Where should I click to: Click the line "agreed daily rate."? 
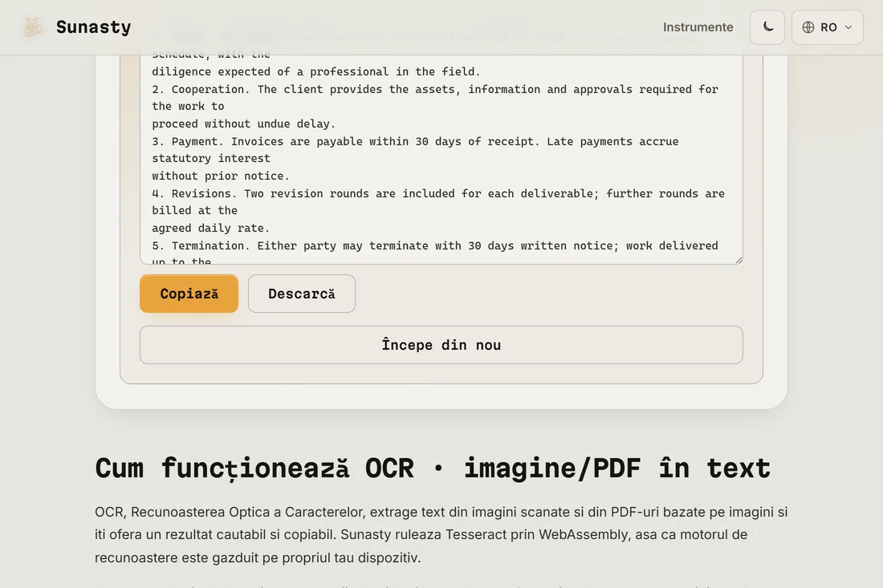click(210, 229)
